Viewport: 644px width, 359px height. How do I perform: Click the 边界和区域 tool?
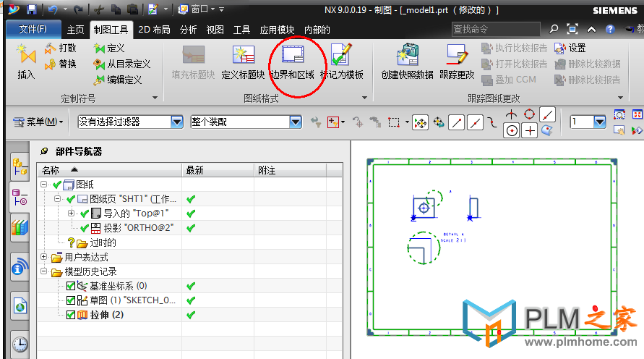293,62
